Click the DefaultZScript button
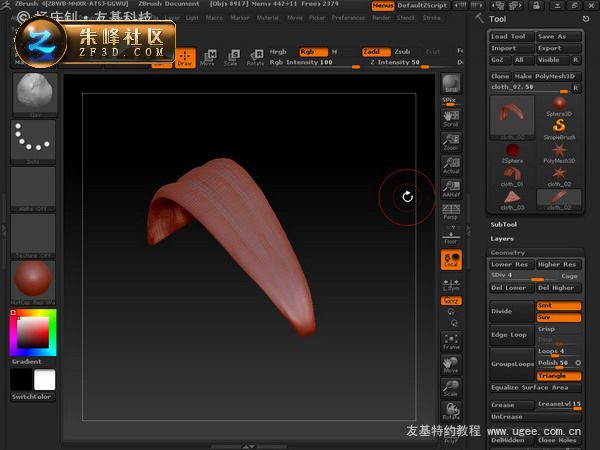The width and height of the screenshot is (600, 450). click(422, 5)
